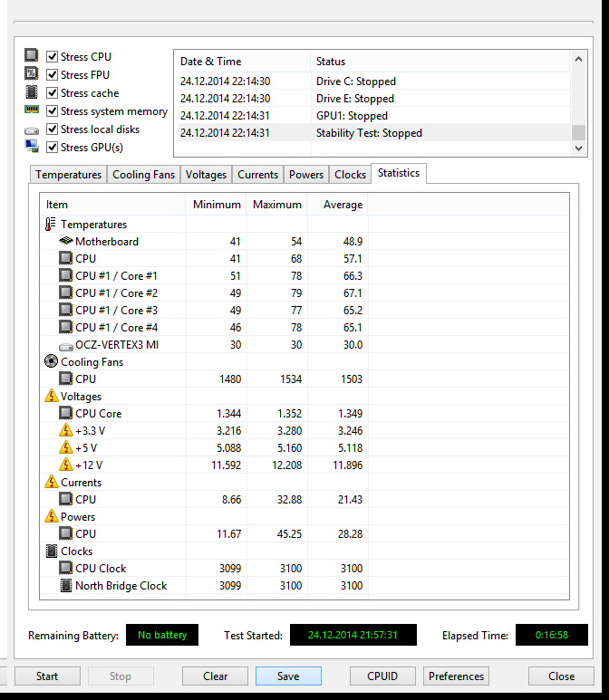Click the FPU percent icon beside Stress FPU
The height and width of the screenshot is (700, 609).
tap(32, 73)
